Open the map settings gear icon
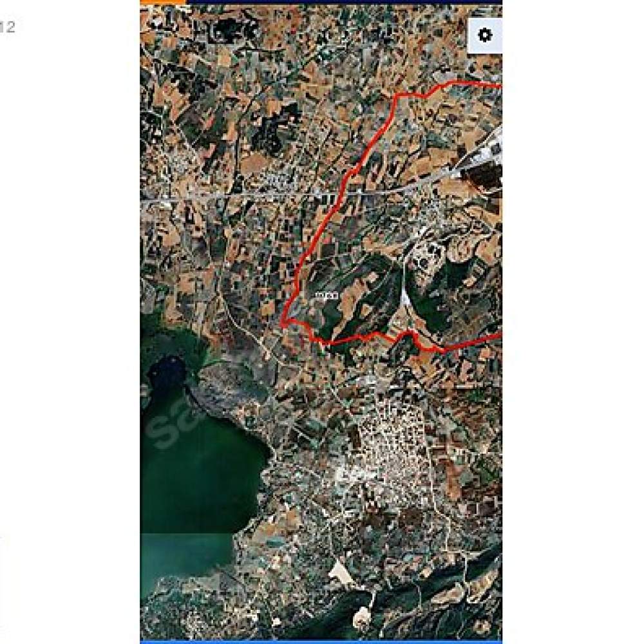 [x=485, y=35]
